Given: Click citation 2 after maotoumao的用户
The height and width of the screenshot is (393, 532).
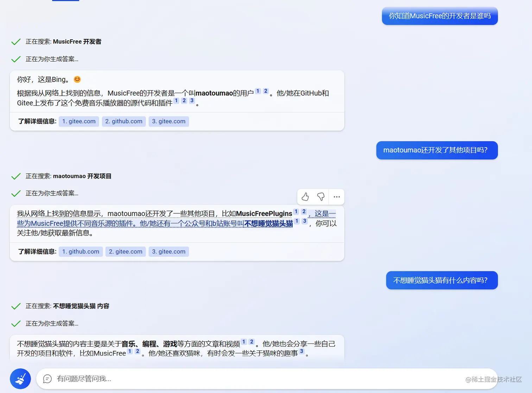Looking at the screenshot, I should pos(266,91).
